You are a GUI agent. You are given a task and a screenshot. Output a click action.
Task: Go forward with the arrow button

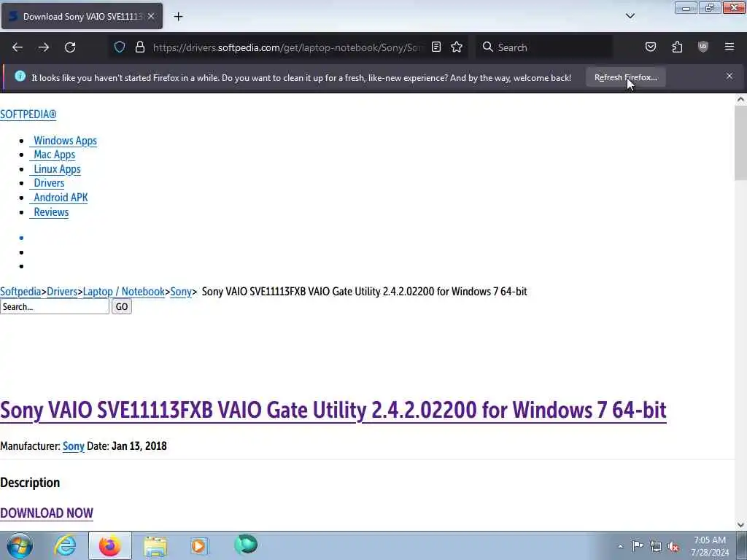pos(44,47)
